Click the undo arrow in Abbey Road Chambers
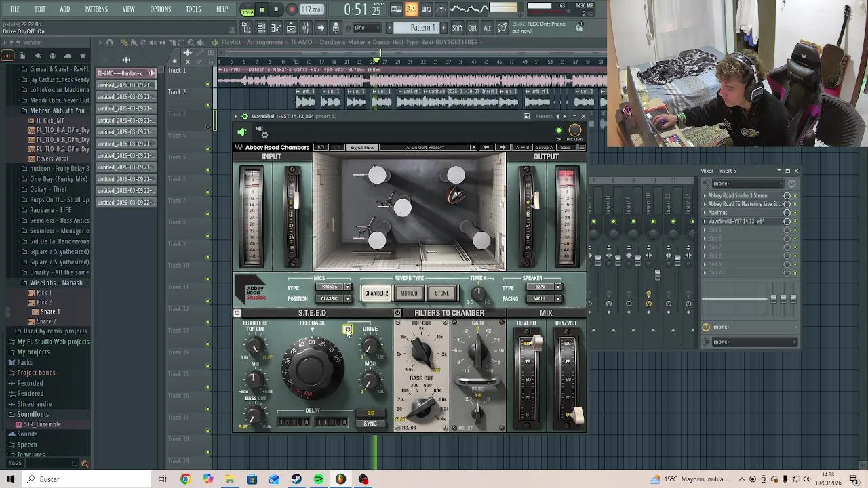868x488 pixels. pyautogui.click(x=321, y=148)
